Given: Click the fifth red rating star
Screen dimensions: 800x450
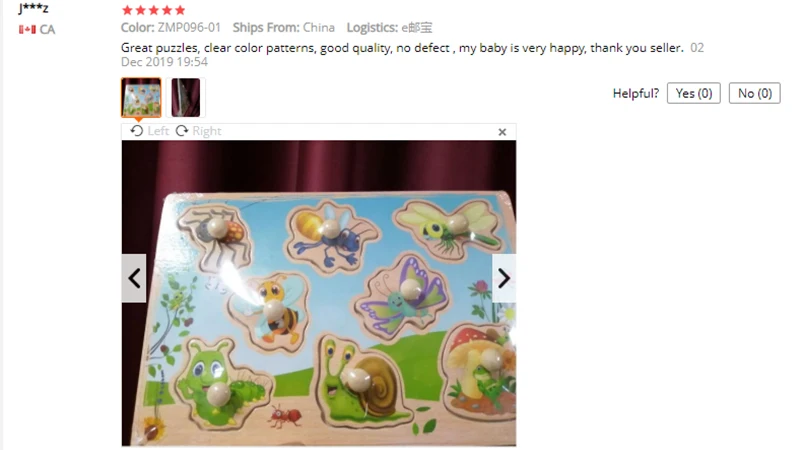Looking at the screenshot, I should tap(180, 10).
